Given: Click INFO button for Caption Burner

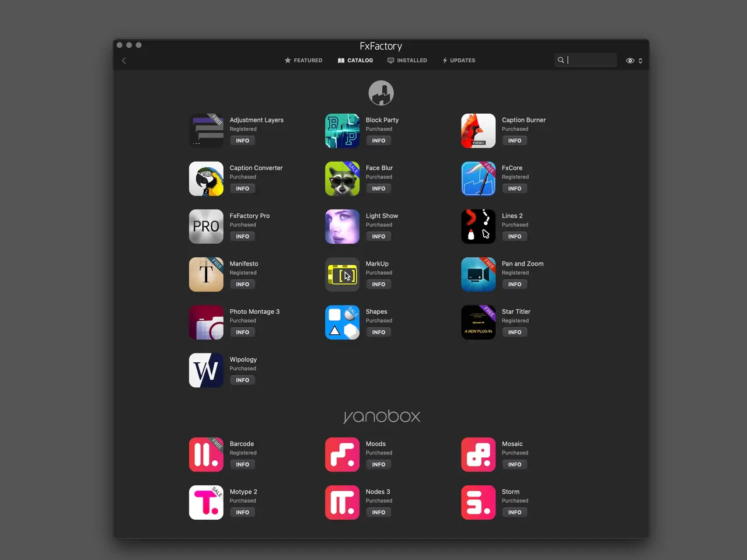Looking at the screenshot, I should click(515, 141).
